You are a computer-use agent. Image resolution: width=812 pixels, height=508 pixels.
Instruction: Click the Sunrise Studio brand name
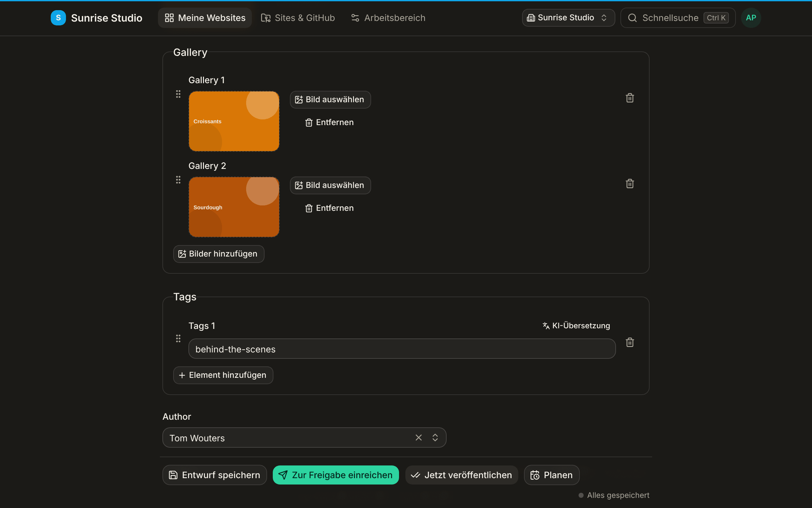tap(107, 18)
